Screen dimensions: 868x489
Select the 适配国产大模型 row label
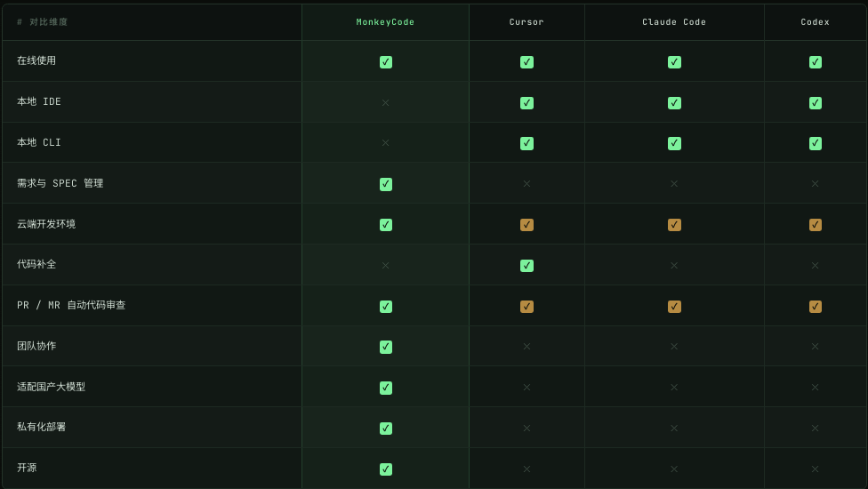(51, 388)
